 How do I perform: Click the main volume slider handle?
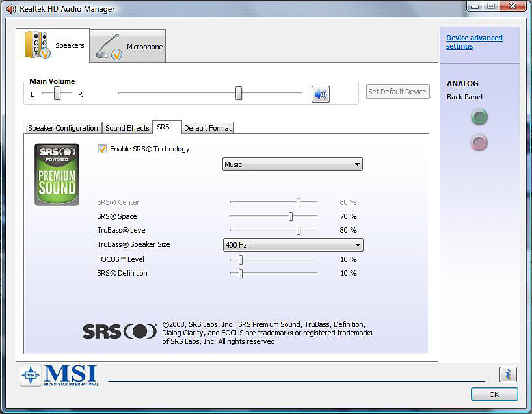click(239, 93)
